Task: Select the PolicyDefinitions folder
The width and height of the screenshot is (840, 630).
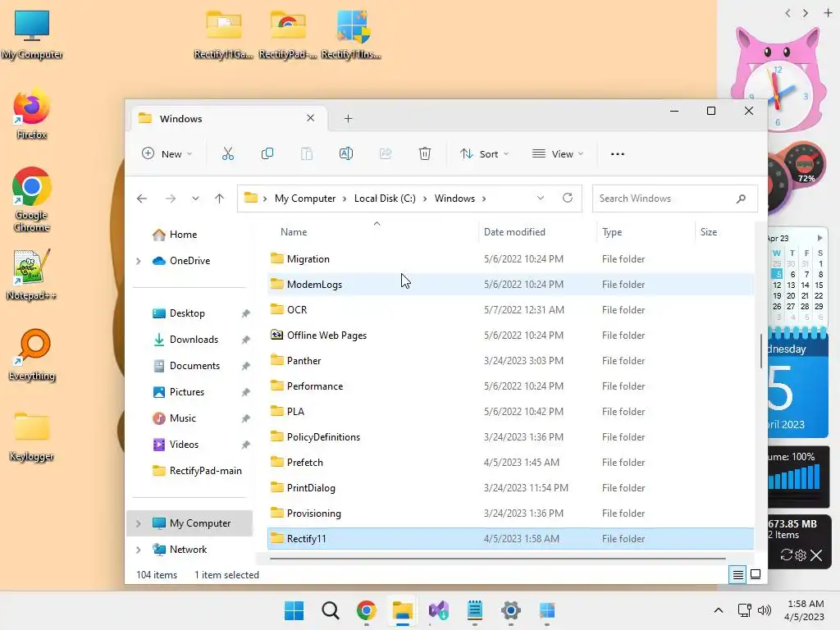Action: click(x=510, y=437)
